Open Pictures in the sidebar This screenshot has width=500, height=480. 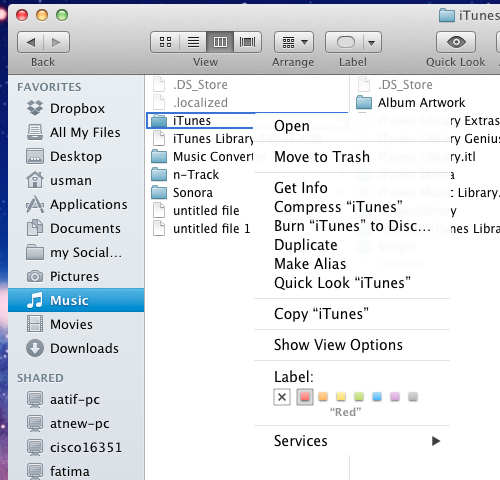(76, 276)
